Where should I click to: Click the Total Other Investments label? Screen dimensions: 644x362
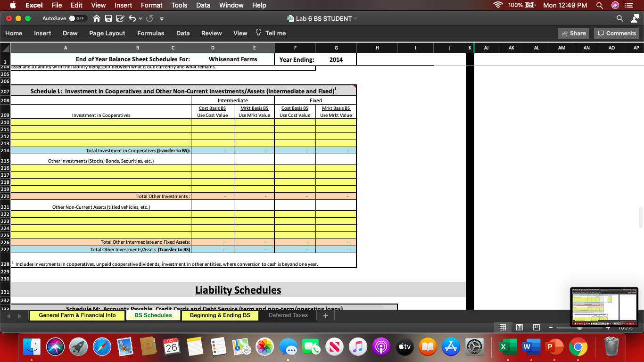click(163, 196)
